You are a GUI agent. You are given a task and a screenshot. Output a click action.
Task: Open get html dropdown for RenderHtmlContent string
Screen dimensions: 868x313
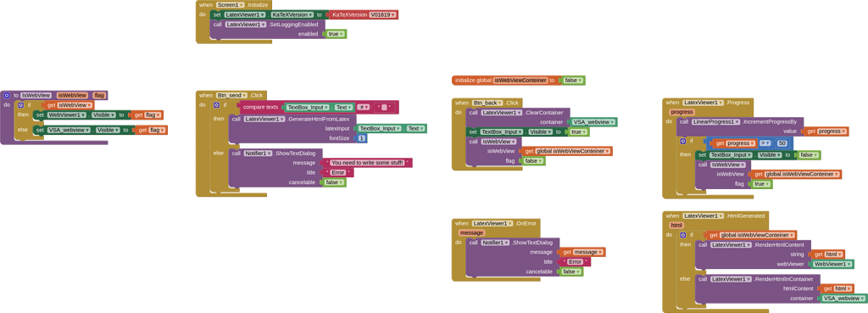(x=835, y=254)
